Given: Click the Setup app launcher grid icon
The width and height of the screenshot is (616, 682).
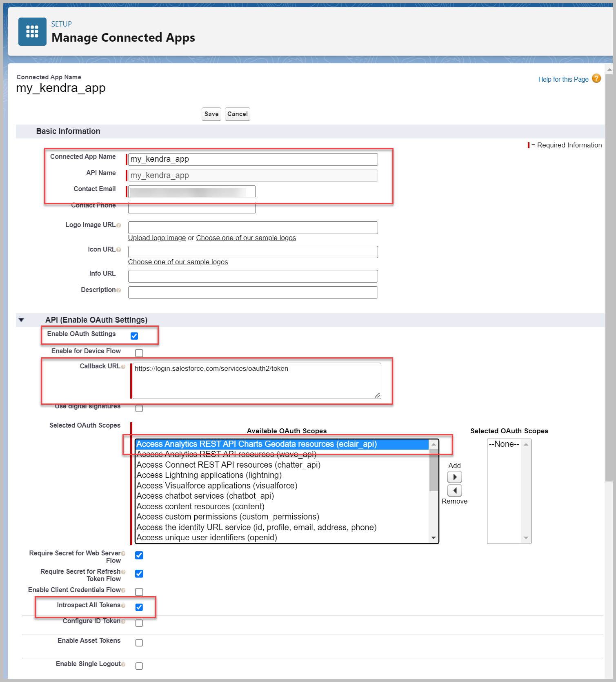Looking at the screenshot, I should 32,31.
